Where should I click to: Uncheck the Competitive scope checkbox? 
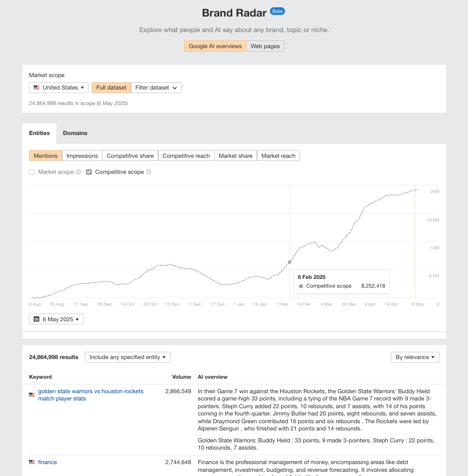pyautogui.click(x=89, y=172)
